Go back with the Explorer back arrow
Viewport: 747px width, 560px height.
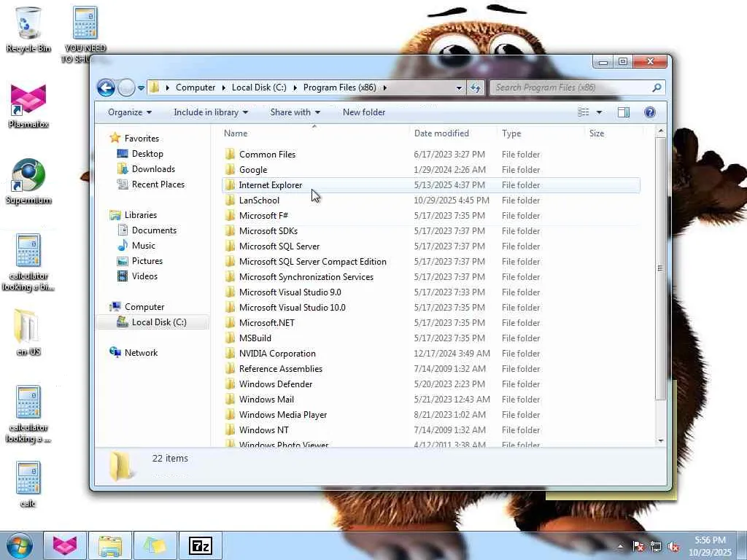106,87
